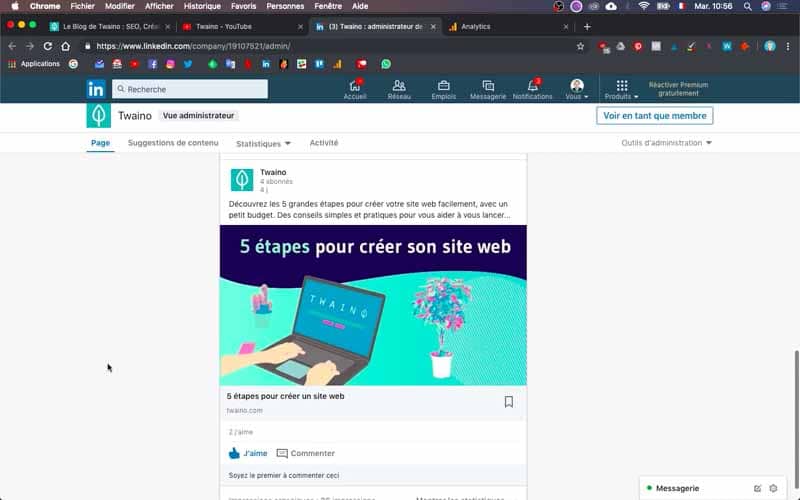Screen dimensions: 800x500
Task: Click the Chrome address bar URL
Action: pyautogui.click(x=193, y=46)
